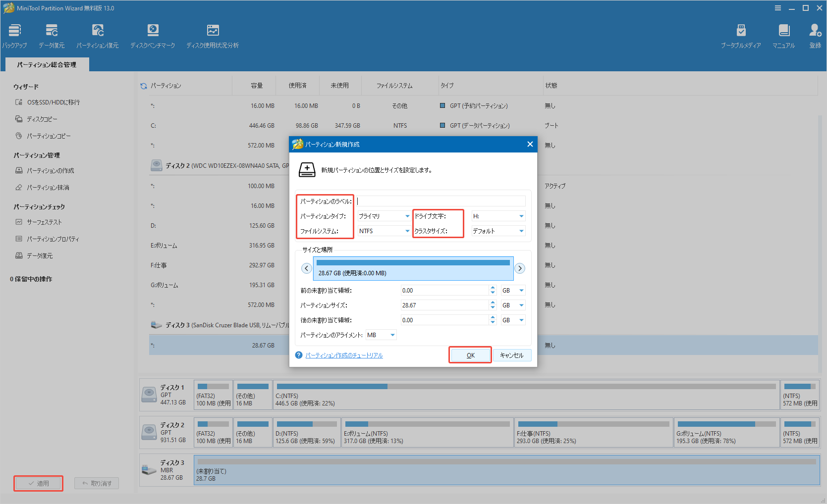Open ディスク使用状況分析 analyzer
This screenshot has width=827, height=504.
coord(213,35)
